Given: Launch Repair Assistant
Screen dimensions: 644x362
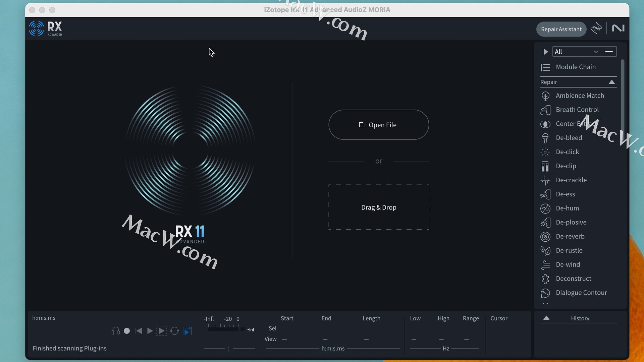Looking at the screenshot, I should tap(561, 29).
